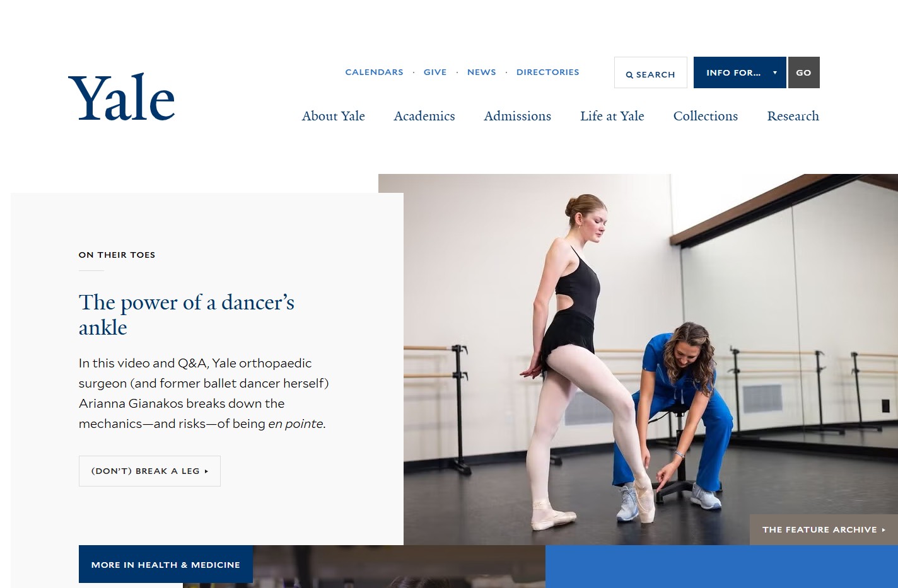Open The power of a dancer's ankle headline
The height and width of the screenshot is (588, 898).
pos(187,314)
